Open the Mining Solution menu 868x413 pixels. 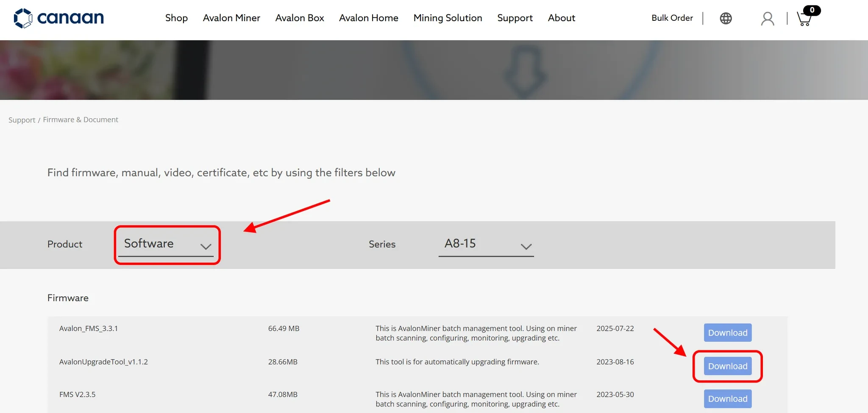[x=448, y=18]
